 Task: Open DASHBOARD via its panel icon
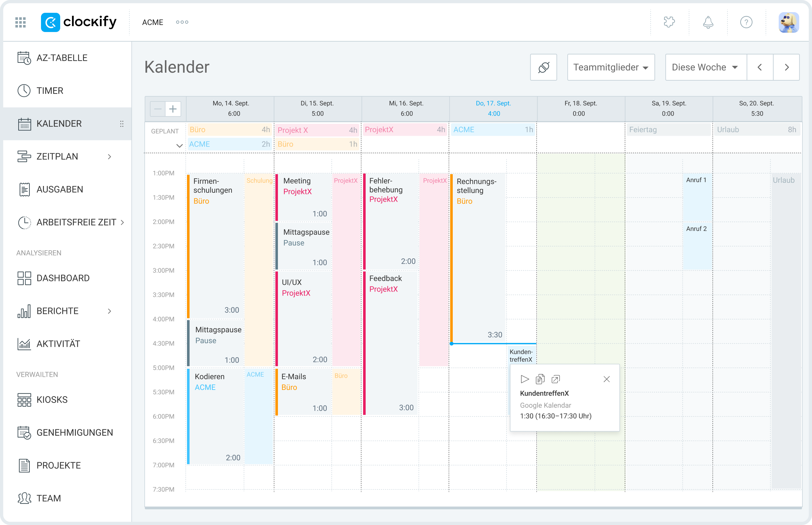point(24,278)
